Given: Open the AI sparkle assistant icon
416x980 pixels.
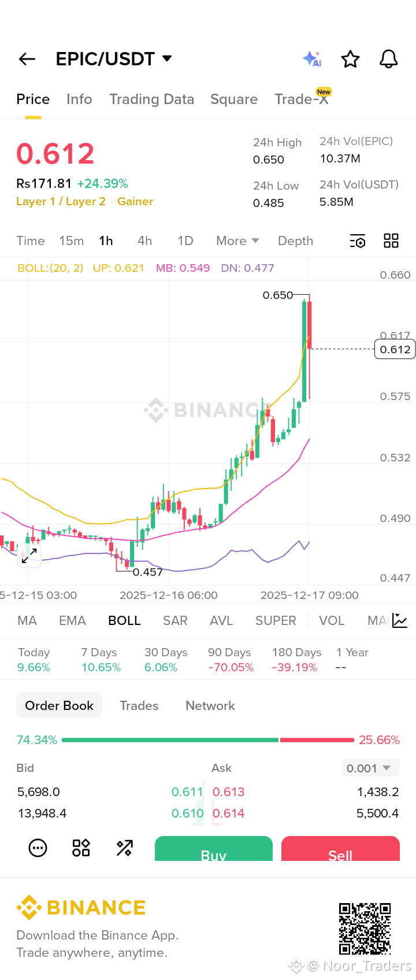Looking at the screenshot, I should click(x=313, y=59).
